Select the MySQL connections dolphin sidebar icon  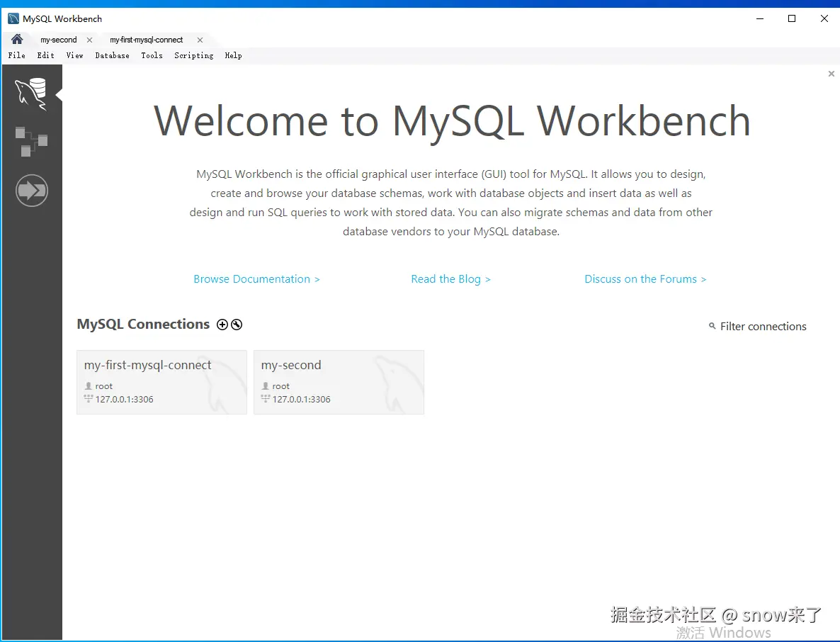pos(31,94)
